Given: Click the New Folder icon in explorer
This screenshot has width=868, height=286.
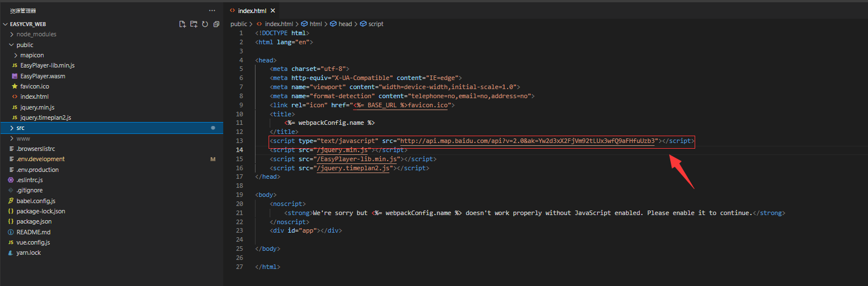Looking at the screenshot, I should pyautogui.click(x=194, y=24).
